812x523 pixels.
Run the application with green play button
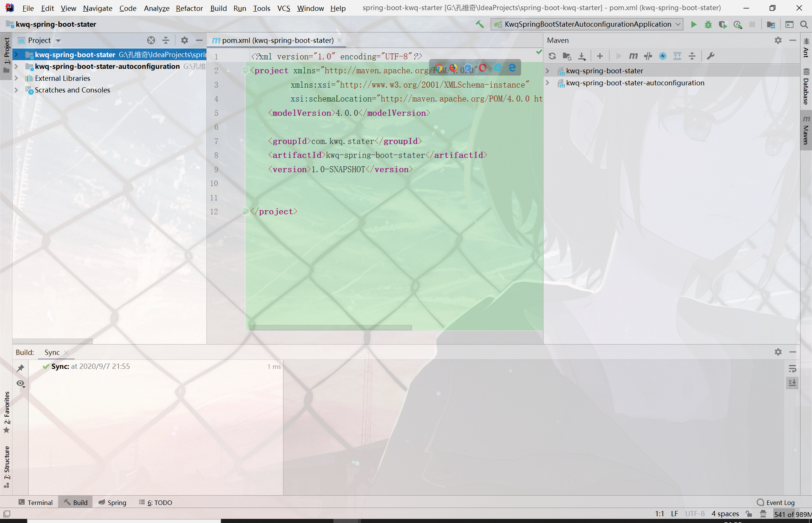click(694, 24)
